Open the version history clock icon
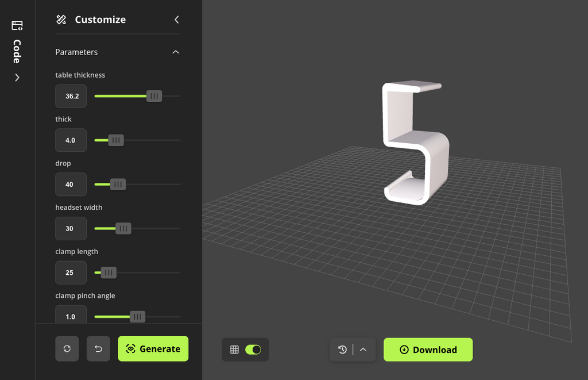The width and height of the screenshot is (588, 380). [x=342, y=350]
